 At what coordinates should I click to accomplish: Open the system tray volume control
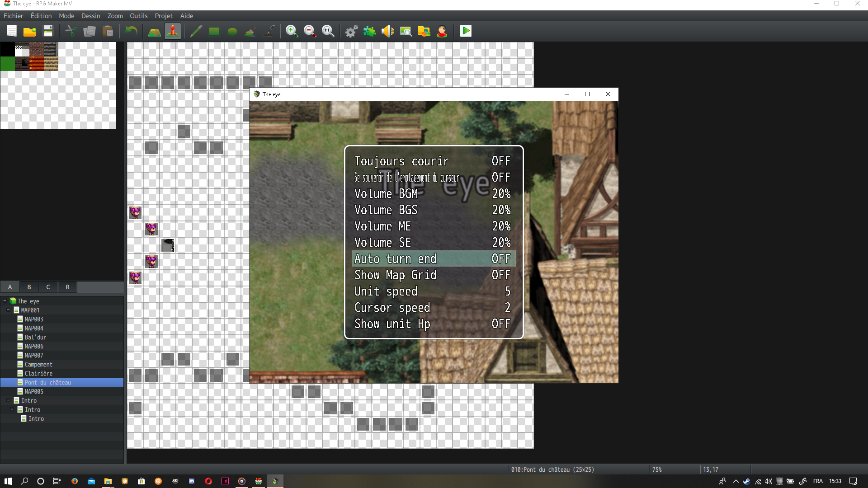click(769, 481)
